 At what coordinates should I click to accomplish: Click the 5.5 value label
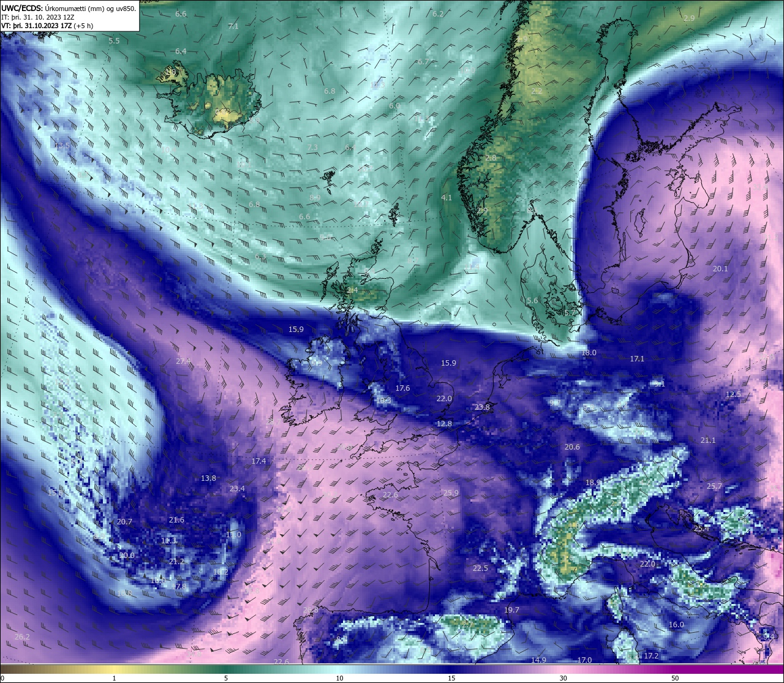tap(114, 41)
